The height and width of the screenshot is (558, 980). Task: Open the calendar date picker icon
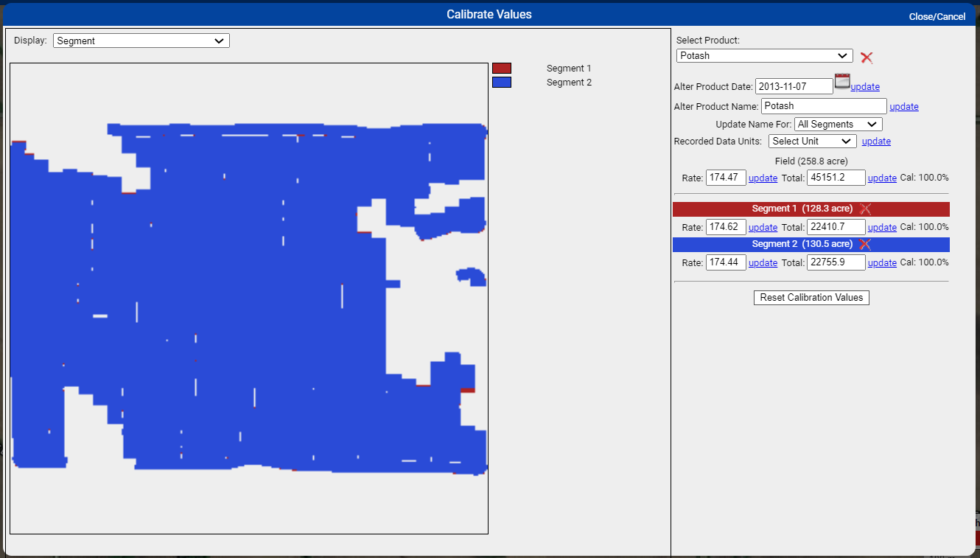[x=842, y=82]
